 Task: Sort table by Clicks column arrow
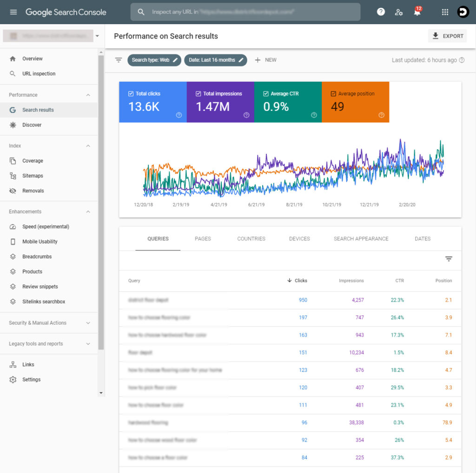pyautogui.click(x=290, y=280)
